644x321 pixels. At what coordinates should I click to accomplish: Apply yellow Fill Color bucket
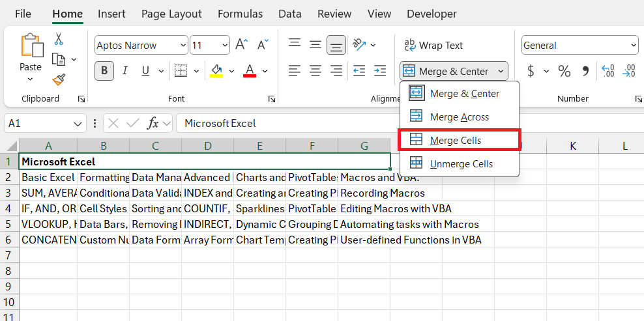216,71
